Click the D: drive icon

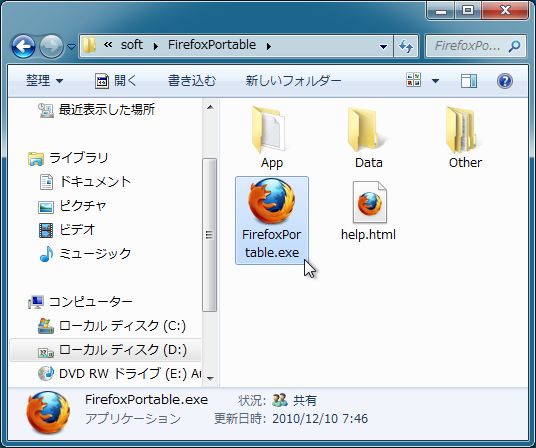point(46,352)
